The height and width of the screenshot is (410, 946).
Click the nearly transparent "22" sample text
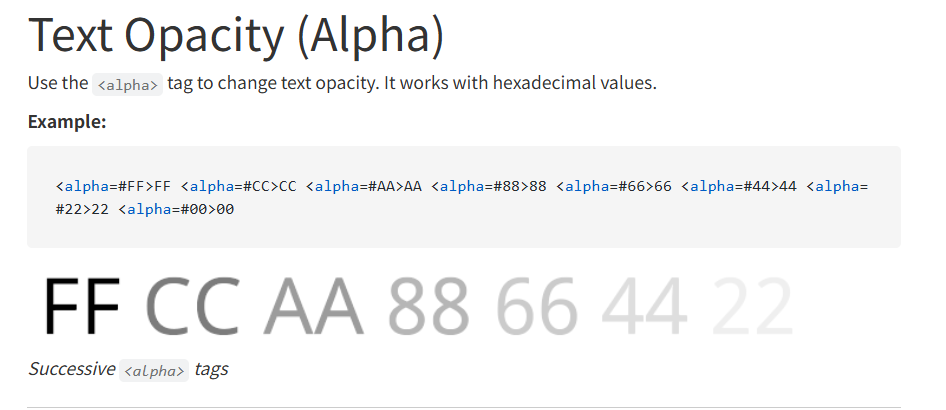tap(754, 306)
